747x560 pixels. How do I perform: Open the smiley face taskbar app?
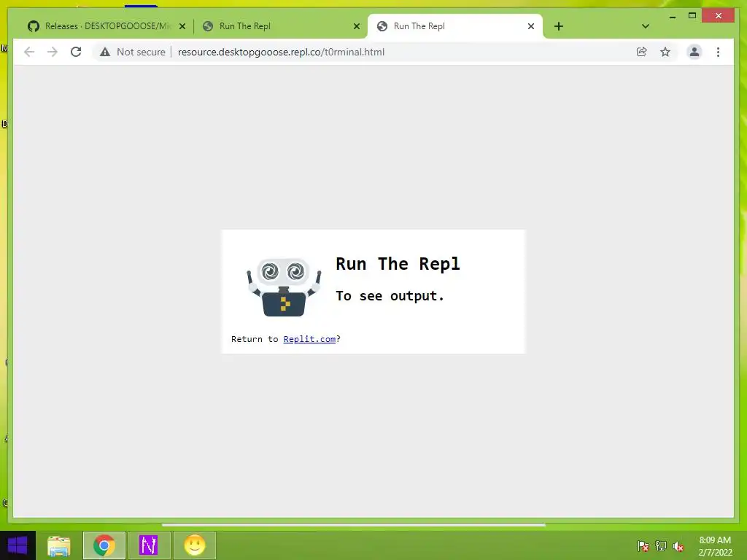(194, 545)
